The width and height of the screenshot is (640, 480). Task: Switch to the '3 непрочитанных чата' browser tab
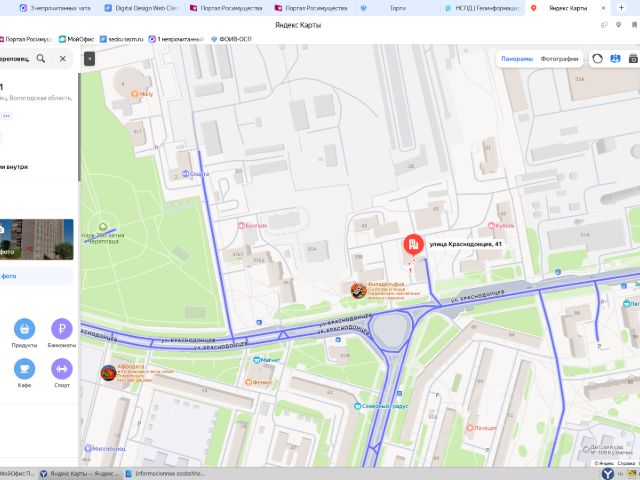coord(56,8)
